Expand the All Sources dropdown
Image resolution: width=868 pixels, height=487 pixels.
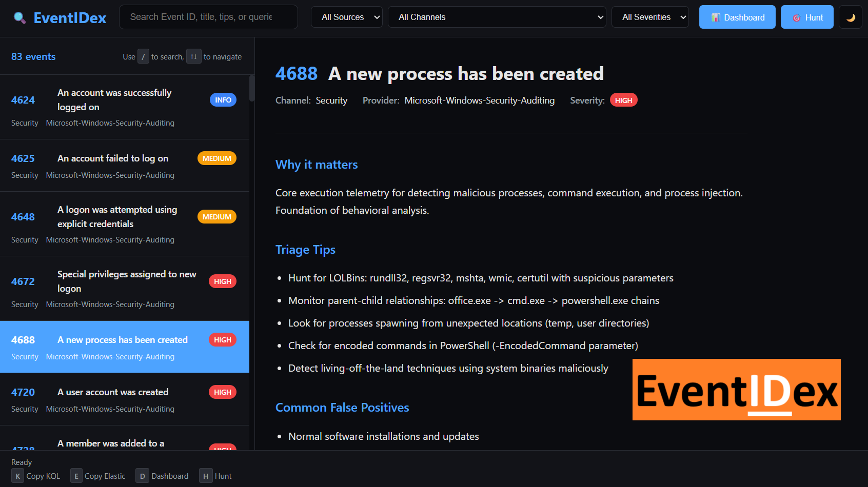point(347,17)
